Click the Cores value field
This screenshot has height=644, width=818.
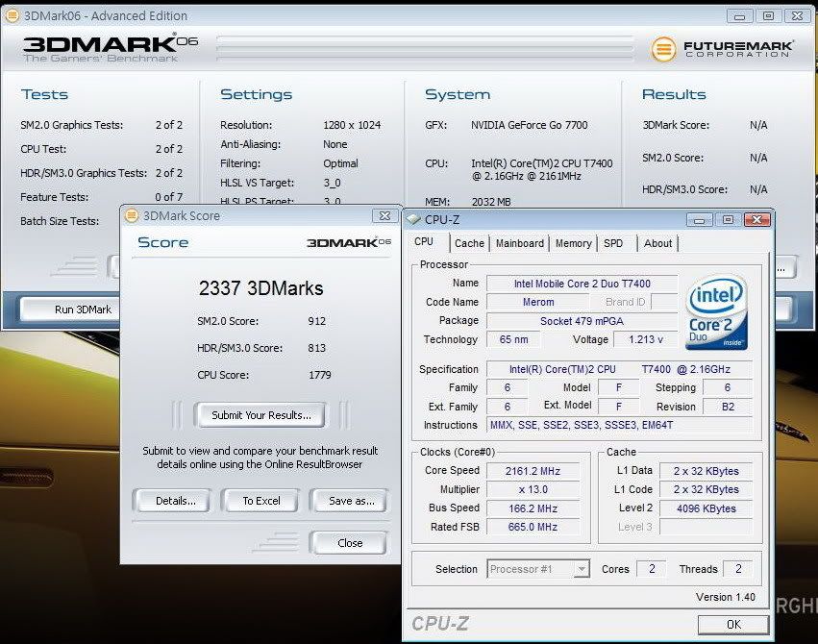pos(652,569)
